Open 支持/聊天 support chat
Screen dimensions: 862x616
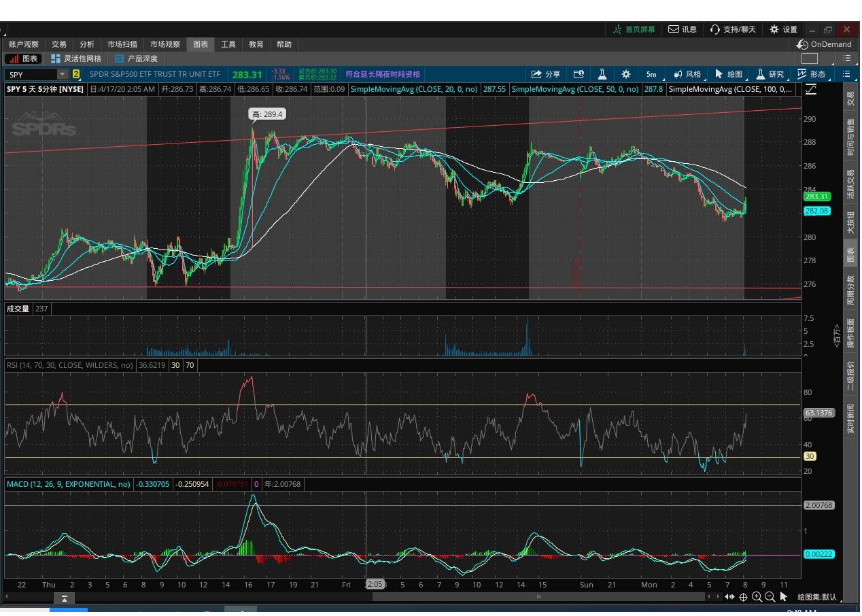pyautogui.click(x=734, y=29)
